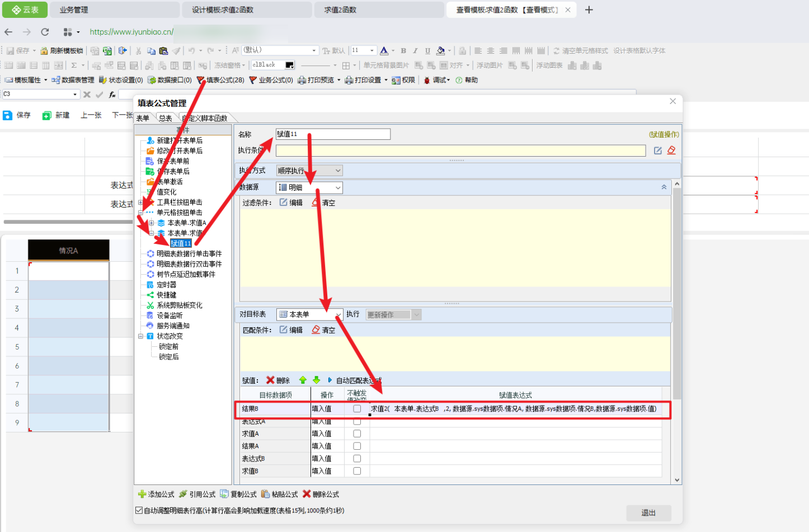Click the paste clipboard icon in the toolbar
This screenshot has height=532, width=809.
tap(163, 50)
